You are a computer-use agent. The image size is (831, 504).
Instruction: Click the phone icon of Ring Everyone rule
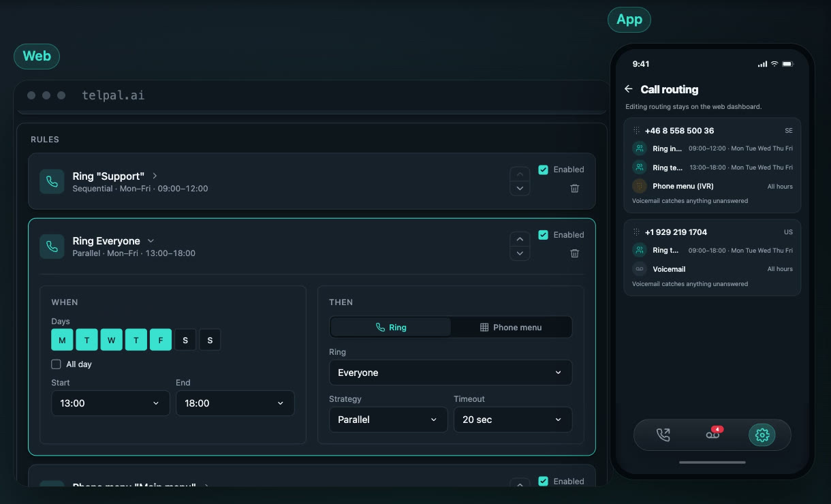point(52,247)
